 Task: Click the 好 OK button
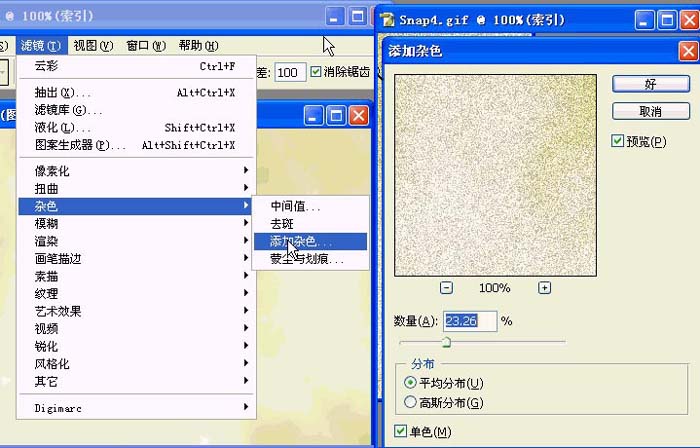[x=651, y=82]
